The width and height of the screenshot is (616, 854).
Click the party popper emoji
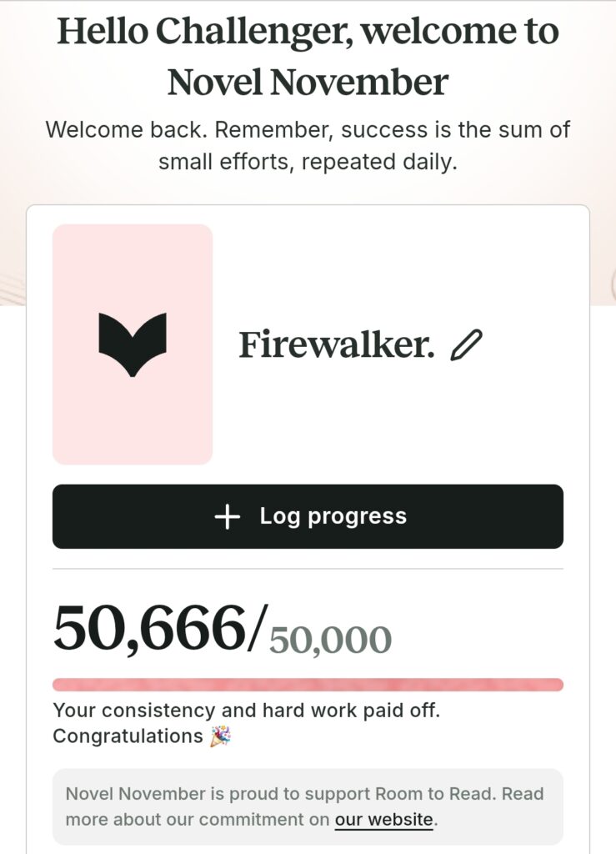221,736
